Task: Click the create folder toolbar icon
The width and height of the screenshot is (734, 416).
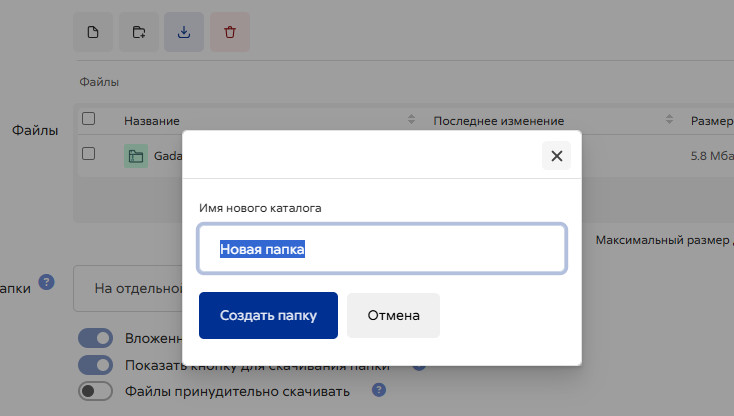Action: click(x=139, y=32)
